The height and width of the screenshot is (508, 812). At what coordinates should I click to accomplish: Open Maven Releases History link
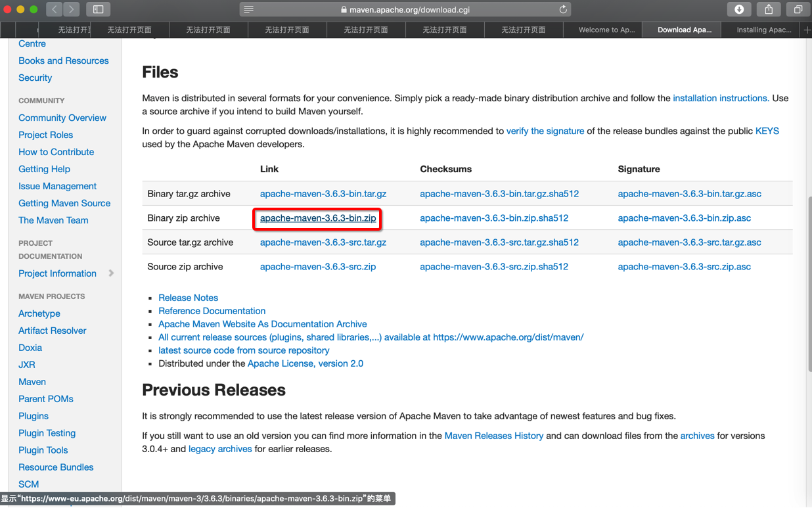tap(494, 436)
